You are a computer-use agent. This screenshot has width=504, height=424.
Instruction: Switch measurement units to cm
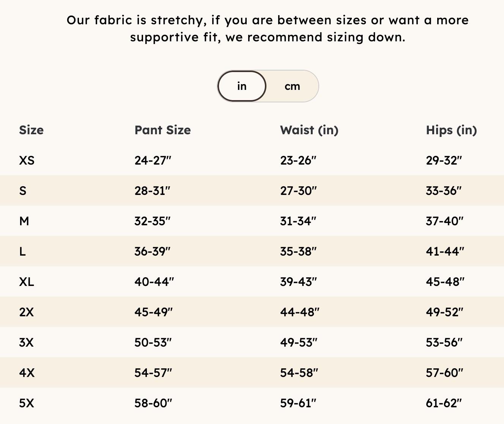click(x=292, y=86)
